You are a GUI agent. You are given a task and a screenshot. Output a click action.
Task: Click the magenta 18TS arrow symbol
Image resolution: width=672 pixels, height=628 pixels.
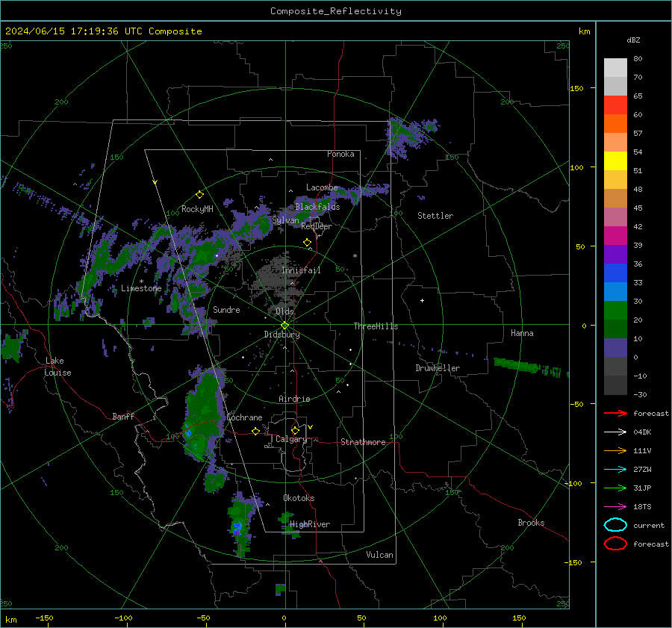tap(615, 507)
